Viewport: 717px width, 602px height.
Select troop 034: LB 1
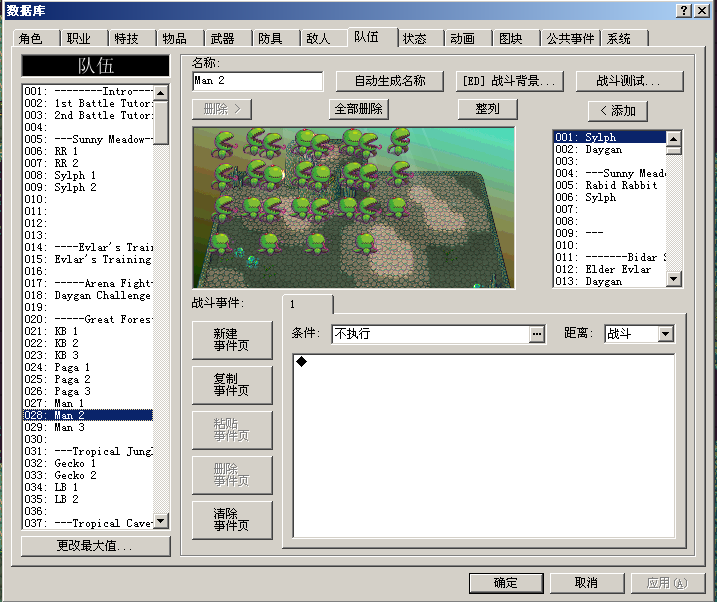[x=88, y=487]
